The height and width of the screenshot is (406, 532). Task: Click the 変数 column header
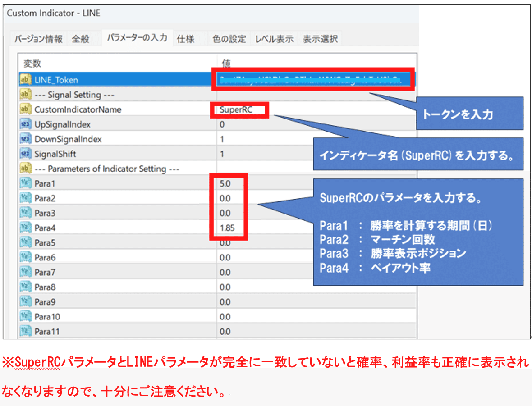coord(32,63)
